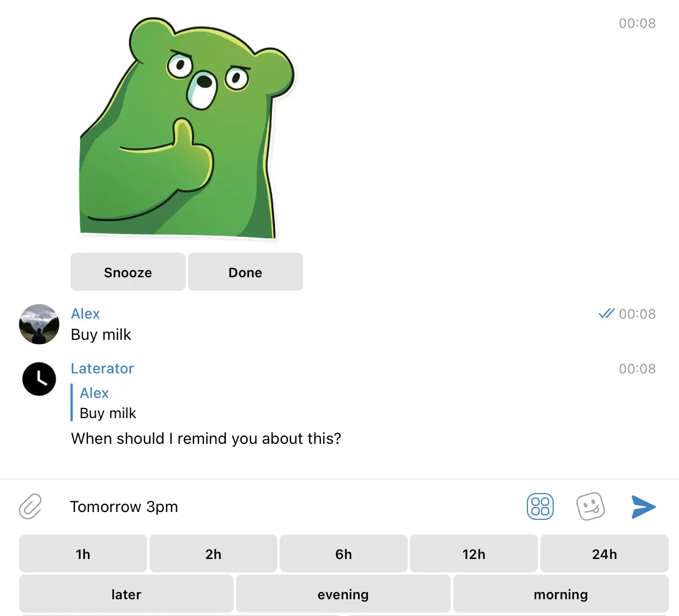Click the Snooze reminder button
Screen dimensions: 679x616
[128, 272]
